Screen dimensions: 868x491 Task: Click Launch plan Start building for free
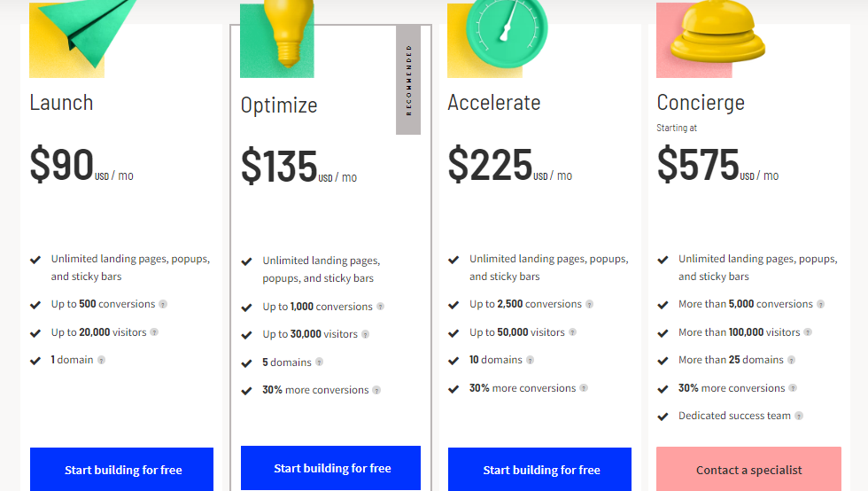(122, 470)
